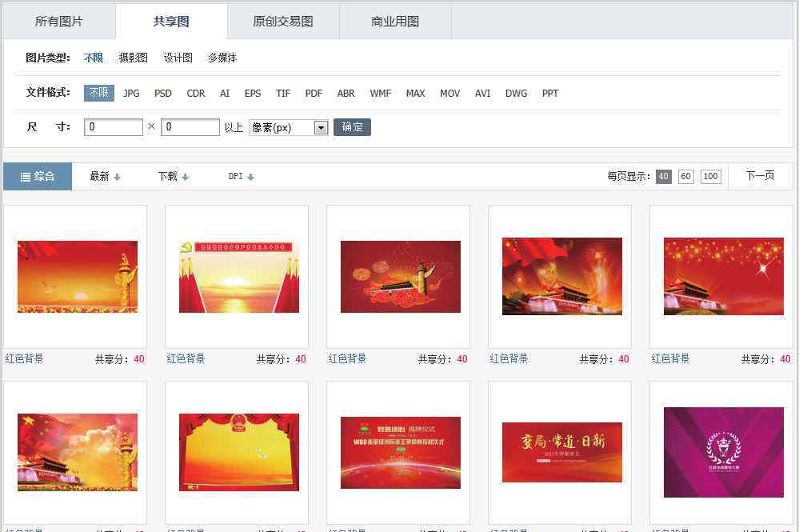Image resolution: width=799 pixels, height=532 pixels.
Task: Open the Tiananmen thumbnail with waving flag and fireworks
Action: coord(562,276)
